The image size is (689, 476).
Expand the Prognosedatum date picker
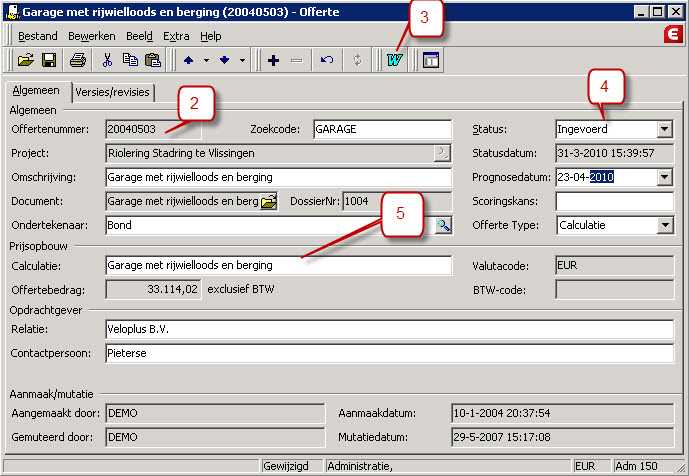(x=664, y=178)
